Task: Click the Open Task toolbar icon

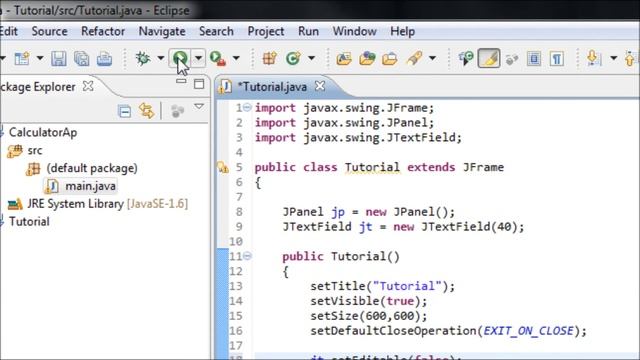Action: point(367,59)
